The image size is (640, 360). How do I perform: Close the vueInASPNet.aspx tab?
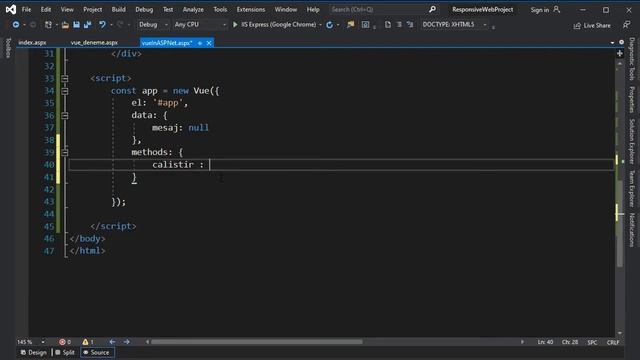pos(209,43)
